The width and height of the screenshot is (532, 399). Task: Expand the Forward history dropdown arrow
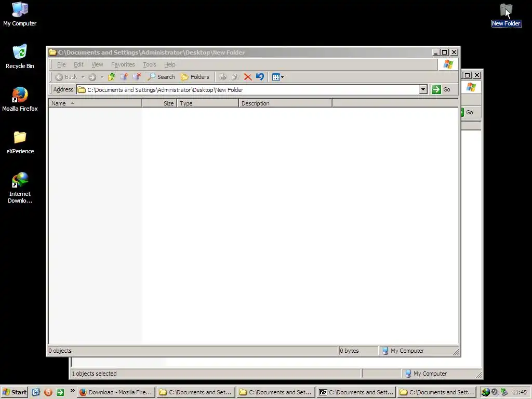coord(102,77)
